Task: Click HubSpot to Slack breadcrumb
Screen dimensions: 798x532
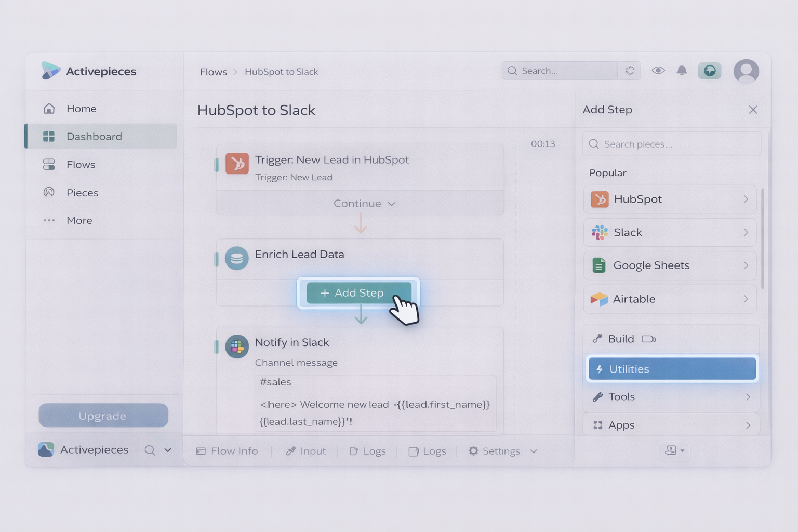Action: coord(281,72)
